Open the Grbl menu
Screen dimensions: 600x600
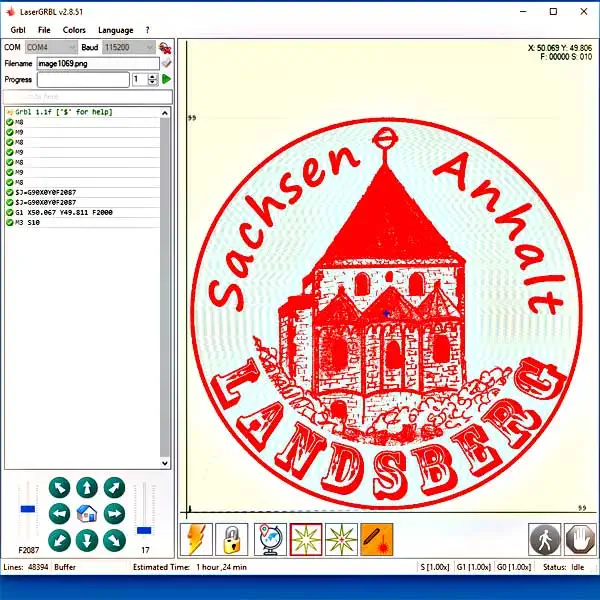pos(18,30)
